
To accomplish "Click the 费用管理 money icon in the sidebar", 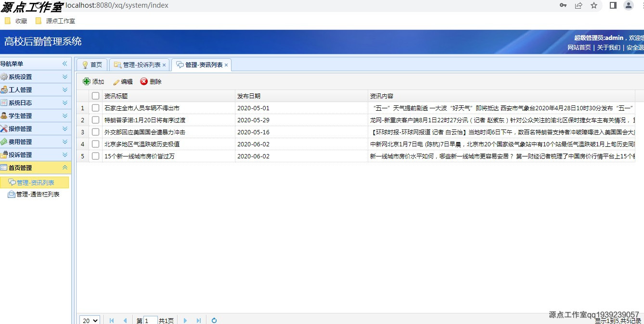I will [x=5, y=142].
